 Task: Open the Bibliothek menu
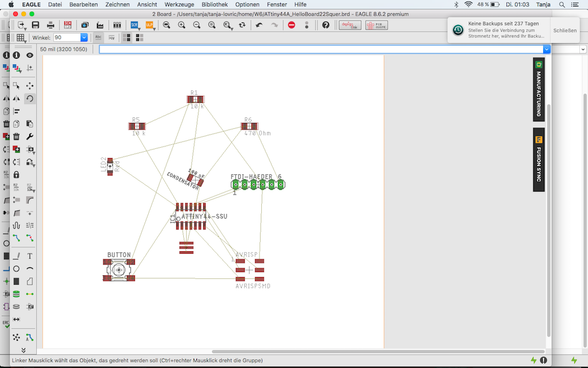click(x=215, y=5)
